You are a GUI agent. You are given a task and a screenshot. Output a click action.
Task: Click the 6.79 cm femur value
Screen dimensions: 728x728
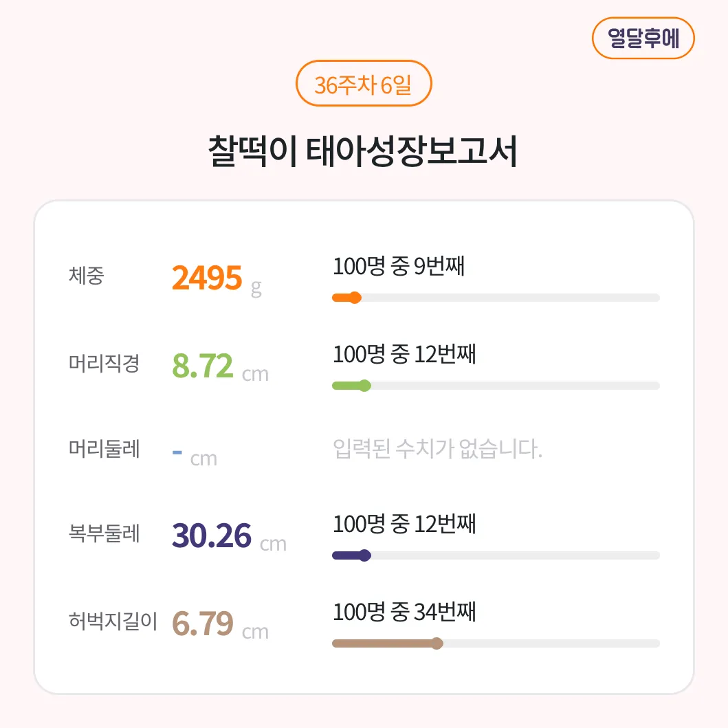click(x=220, y=624)
